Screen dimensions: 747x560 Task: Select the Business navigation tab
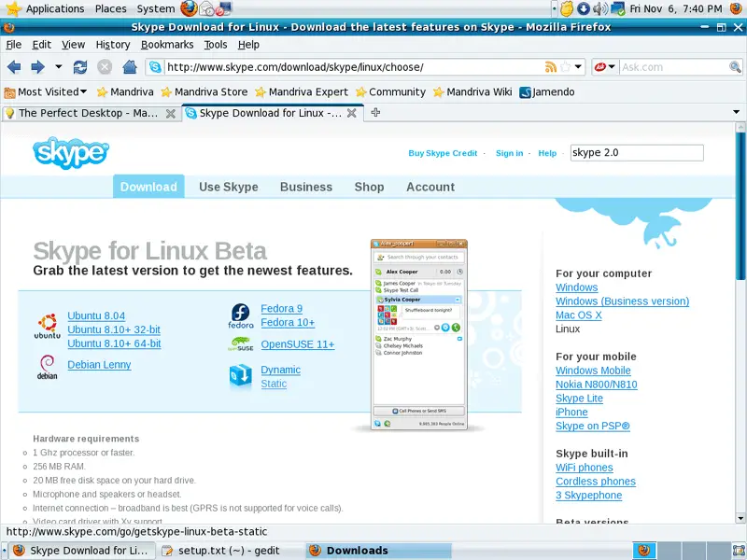(x=306, y=187)
